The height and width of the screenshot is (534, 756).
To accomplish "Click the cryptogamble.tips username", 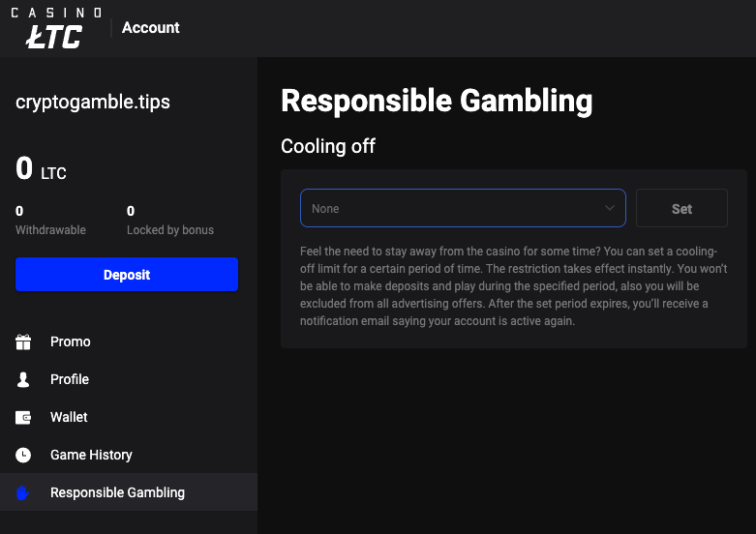I will (x=93, y=103).
